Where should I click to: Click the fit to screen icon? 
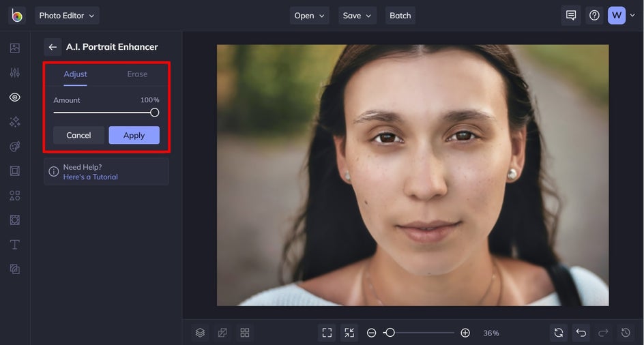(327, 333)
